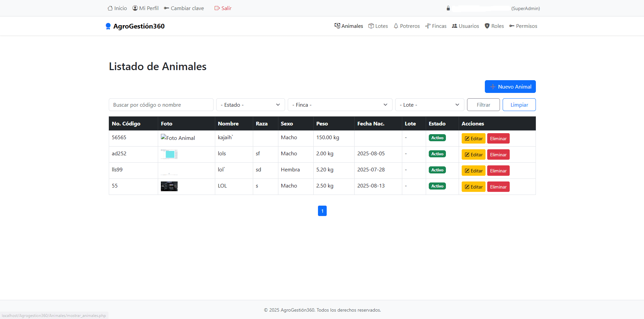This screenshot has width=644, height=319.
Task: Click the exit icon next to Salir
Action: coord(217,8)
